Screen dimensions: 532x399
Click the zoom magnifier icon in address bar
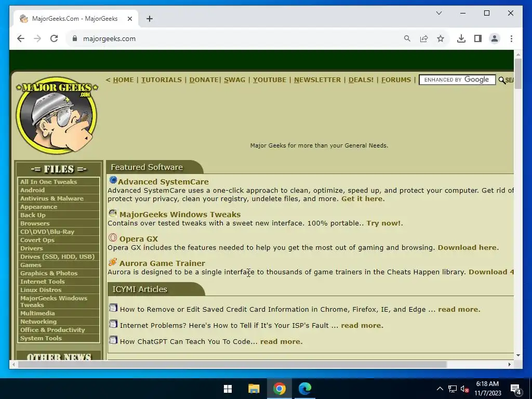tap(407, 38)
